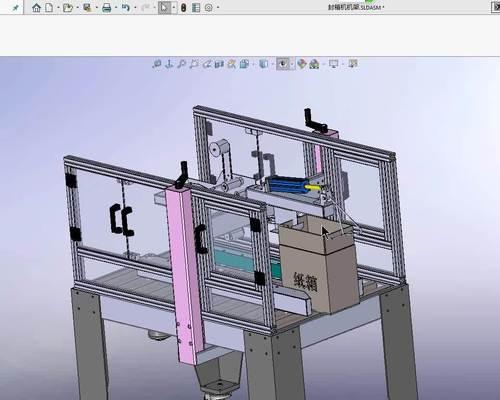Screen dimensions: 500x400
Task: Expand the Undo history dropdown arrow
Action: (x=135, y=8)
